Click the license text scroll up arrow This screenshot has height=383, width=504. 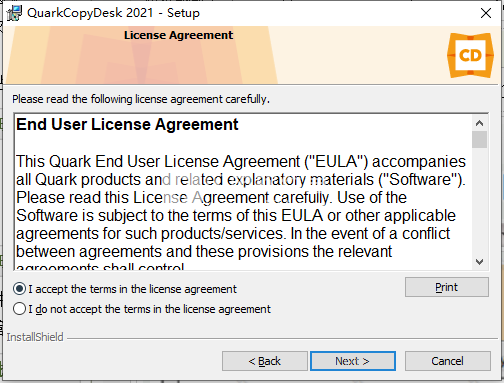tap(479, 123)
